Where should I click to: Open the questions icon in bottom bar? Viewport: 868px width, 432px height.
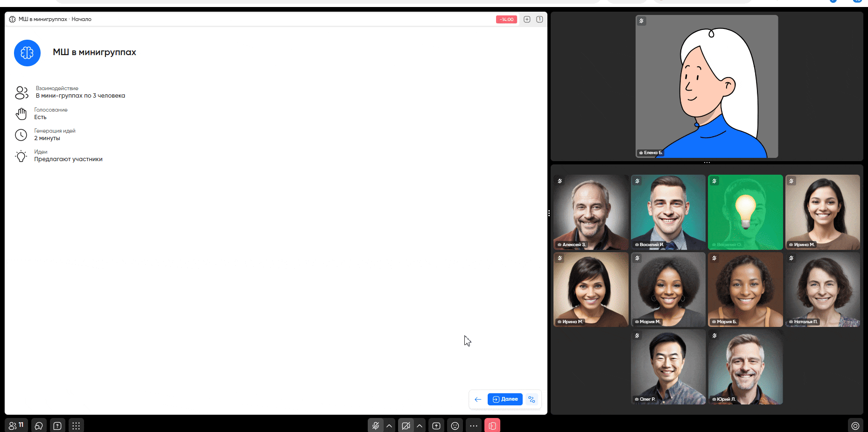(x=57, y=425)
